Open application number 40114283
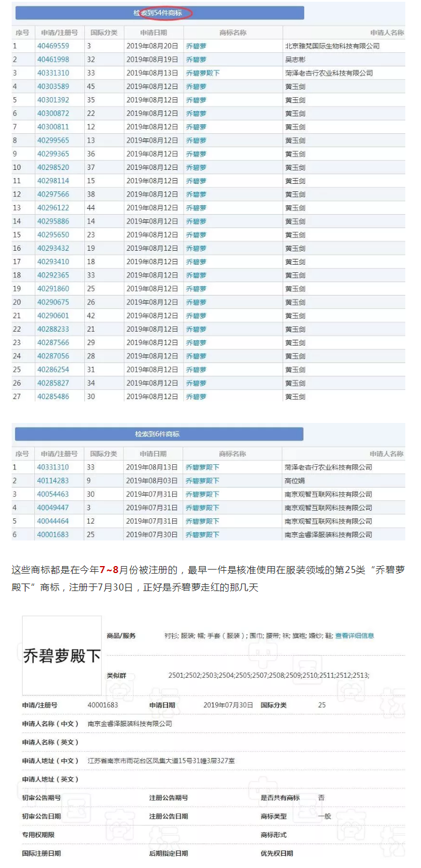Image resolution: width=421 pixels, height=868 pixels. point(53,481)
